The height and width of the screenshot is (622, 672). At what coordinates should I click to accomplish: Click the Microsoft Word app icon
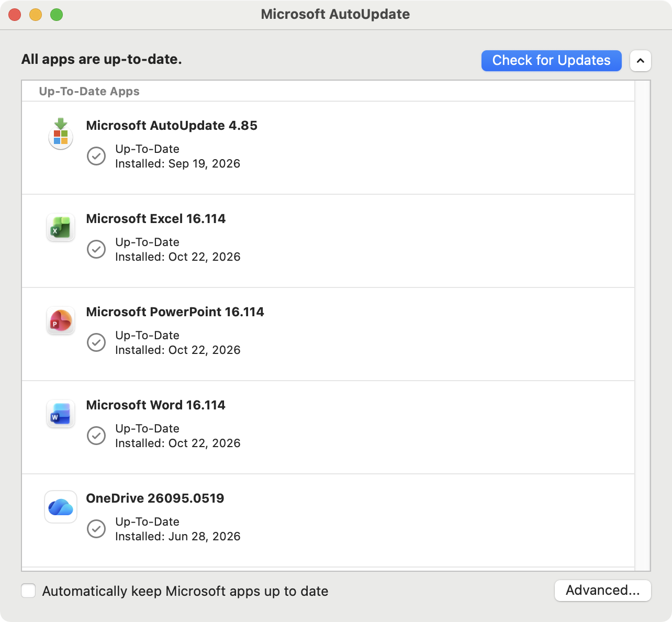pyautogui.click(x=61, y=414)
